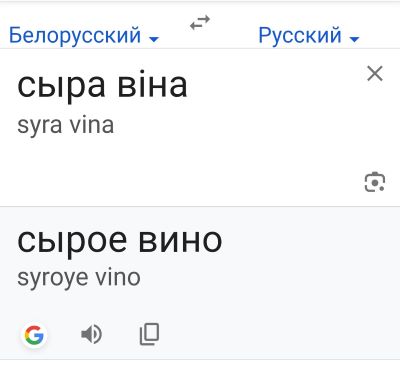Select the transliteration 'syra vina'
This screenshot has width=400, height=369.
[66, 126]
